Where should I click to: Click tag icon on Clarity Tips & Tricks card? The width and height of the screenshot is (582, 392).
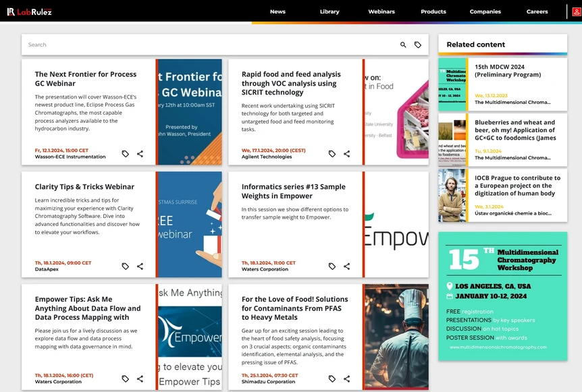[126, 267]
